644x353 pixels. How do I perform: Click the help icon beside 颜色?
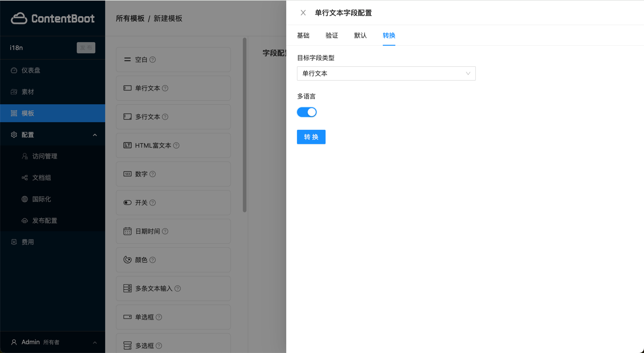click(x=153, y=260)
